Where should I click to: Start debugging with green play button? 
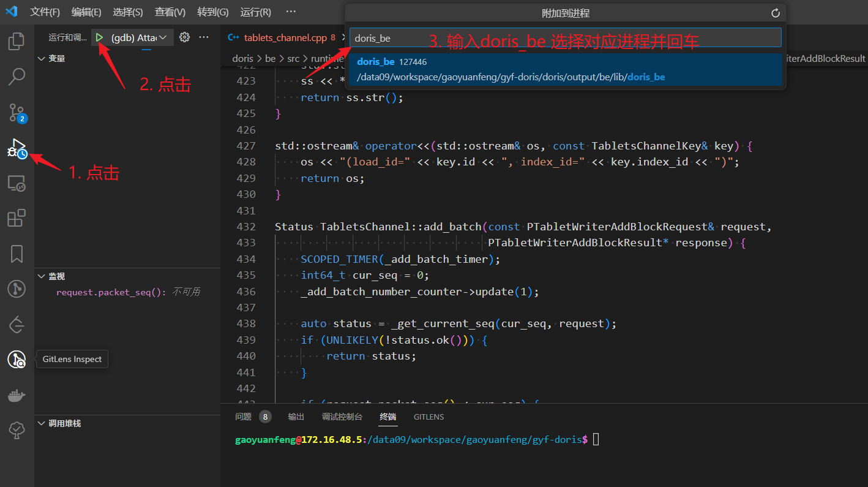click(x=99, y=38)
